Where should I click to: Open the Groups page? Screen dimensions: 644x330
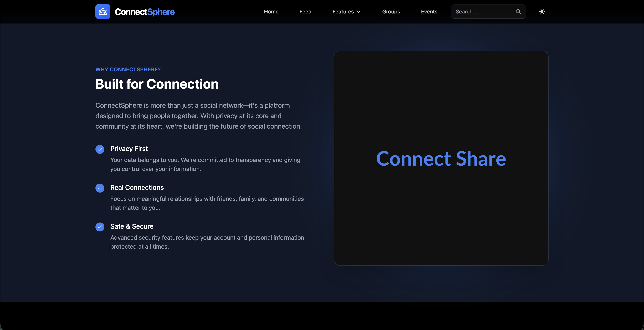[391, 12]
